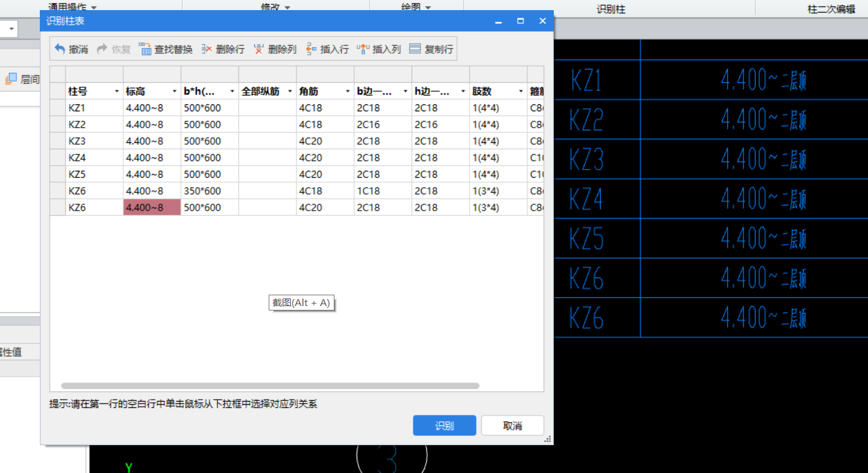Click KZ5 label in the CAD drawing
This screenshot has width=868, height=473.
tap(586, 238)
